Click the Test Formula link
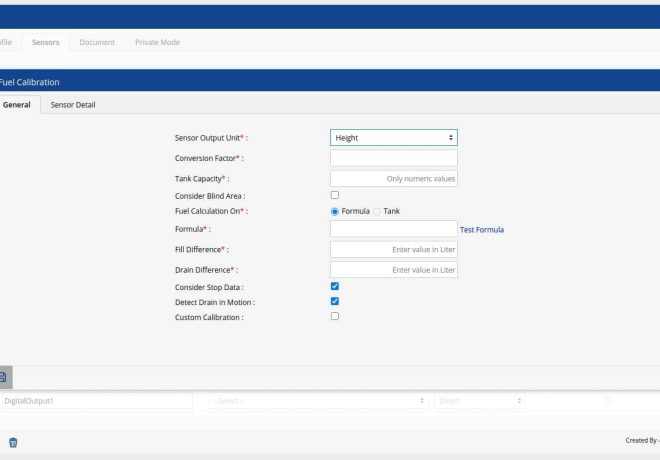The height and width of the screenshot is (460, 660). click(481, 229)
